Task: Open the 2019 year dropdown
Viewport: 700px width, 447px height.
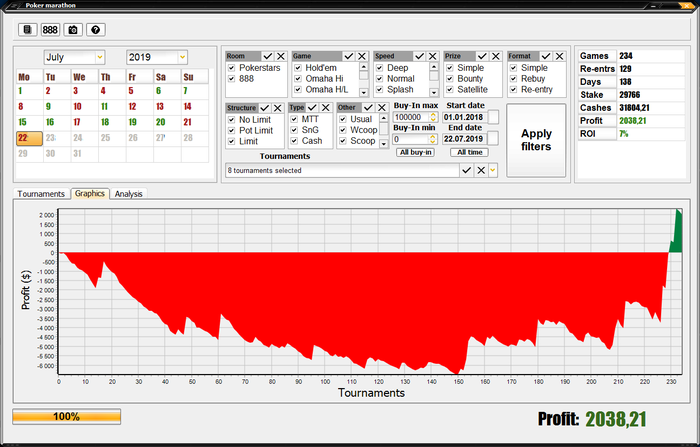Action: [182, 57]
